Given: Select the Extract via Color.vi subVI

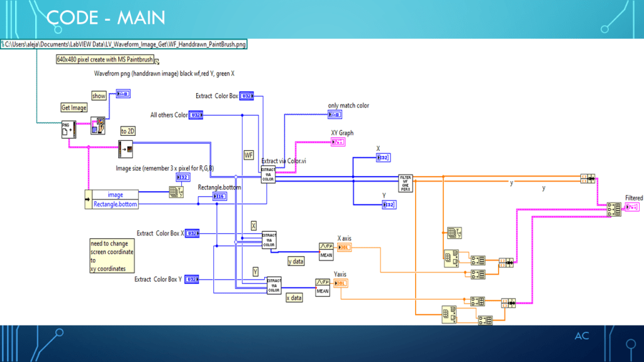Looking at the screenshot, I should pyautogui.click(x=269, y=174).
